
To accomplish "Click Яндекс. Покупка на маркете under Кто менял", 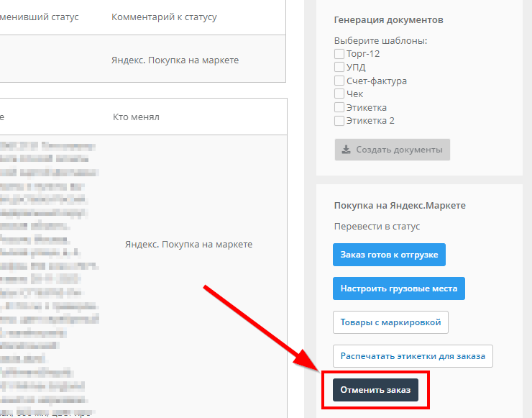I will pyautogui.click(x=188, y=245).
